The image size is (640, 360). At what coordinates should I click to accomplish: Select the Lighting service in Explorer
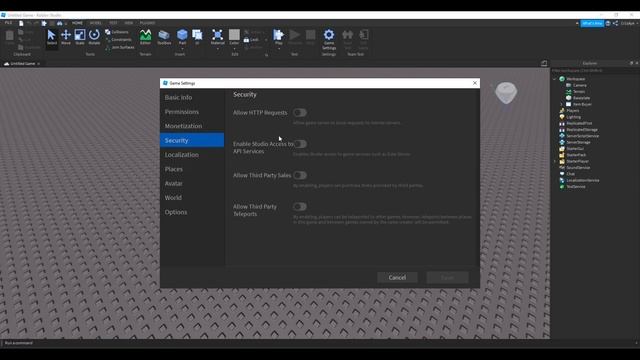[x=570, y=117]
